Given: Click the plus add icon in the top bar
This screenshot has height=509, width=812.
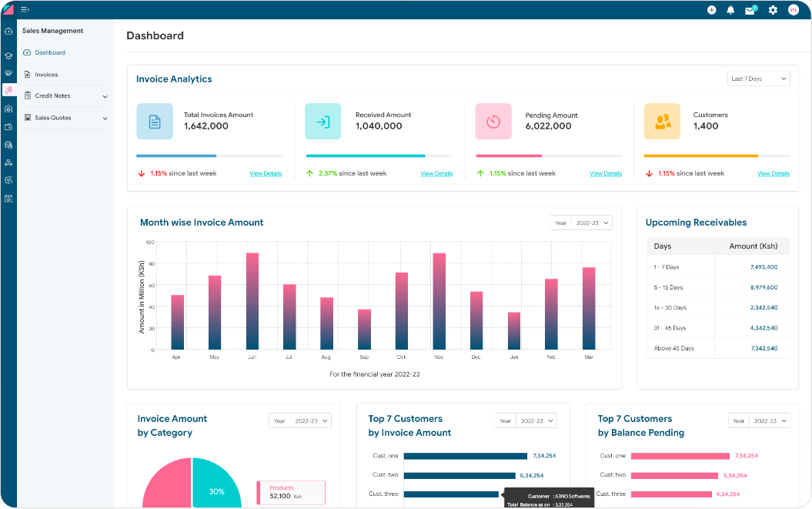Looking at the screenshot, I should click(711, 10).
